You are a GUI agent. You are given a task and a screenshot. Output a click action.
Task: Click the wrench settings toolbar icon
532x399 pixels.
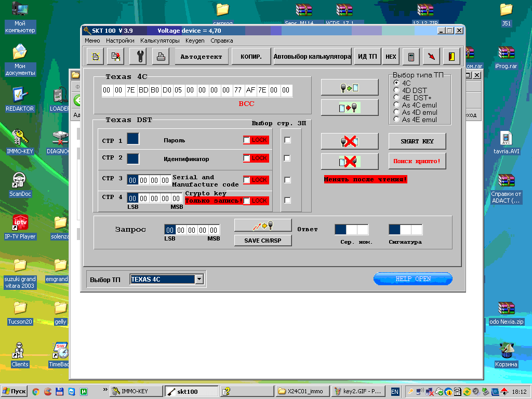140,56
